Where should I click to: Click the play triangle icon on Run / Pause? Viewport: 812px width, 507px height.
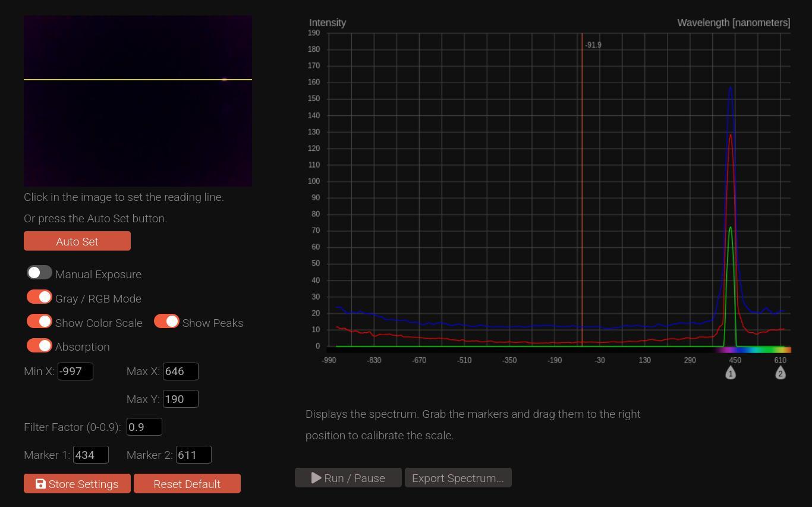pos(316,478)
